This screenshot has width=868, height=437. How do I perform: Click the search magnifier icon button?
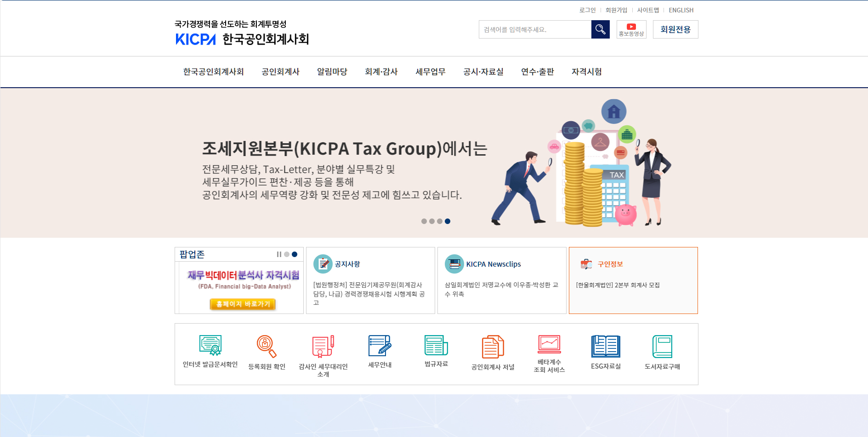pyautogui.click(x=600, y=29)
